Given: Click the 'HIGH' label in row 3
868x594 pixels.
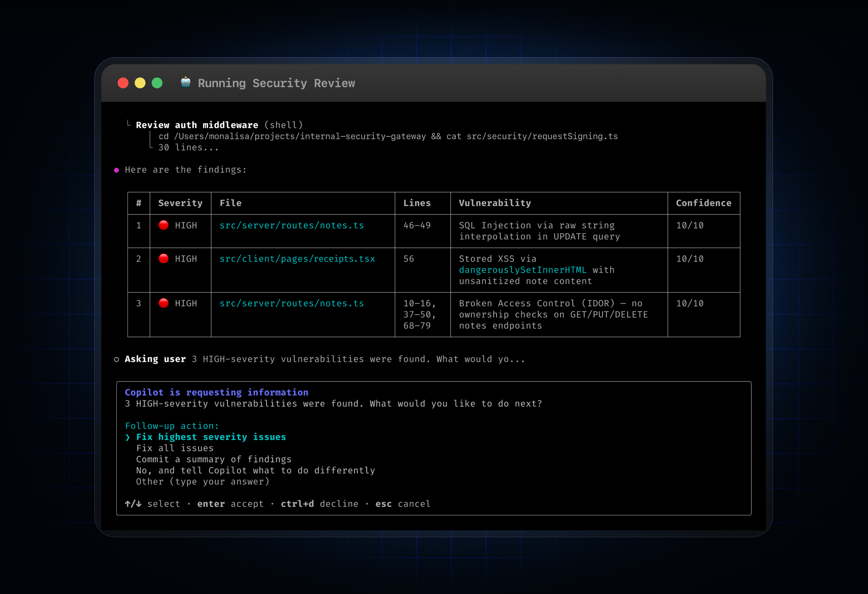Looking at the screenshot, I should [186, 303].
